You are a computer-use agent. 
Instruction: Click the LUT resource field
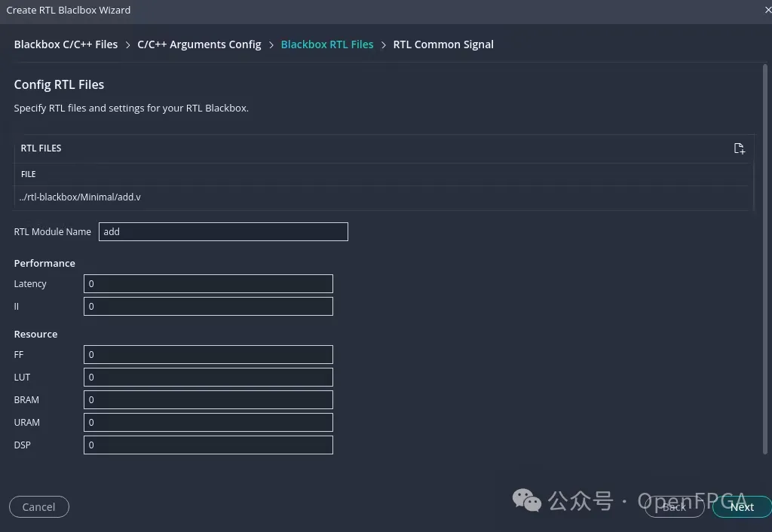tap(208, 378)
